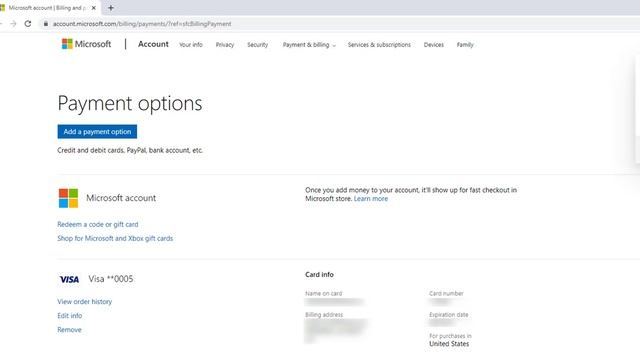The width and height of the screenshot is (640, 360).
Task: Expand the Payment & billing menu
Action: (309, 45)
